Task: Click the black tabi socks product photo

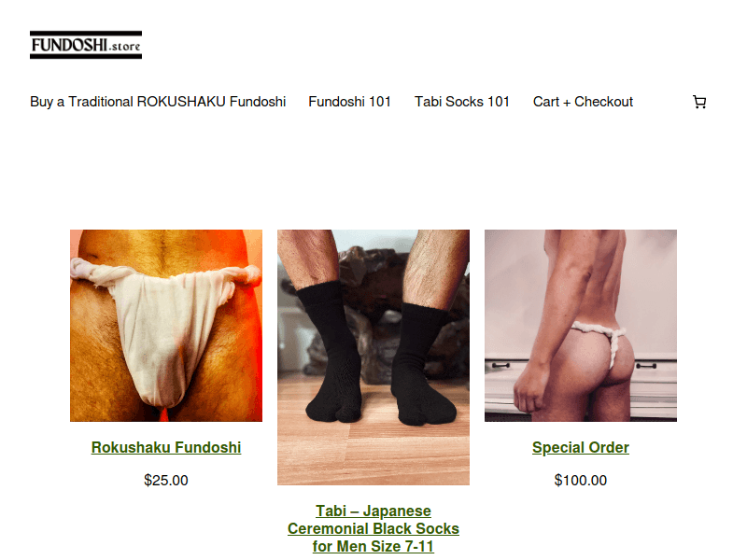Action: tap(373, 357)
